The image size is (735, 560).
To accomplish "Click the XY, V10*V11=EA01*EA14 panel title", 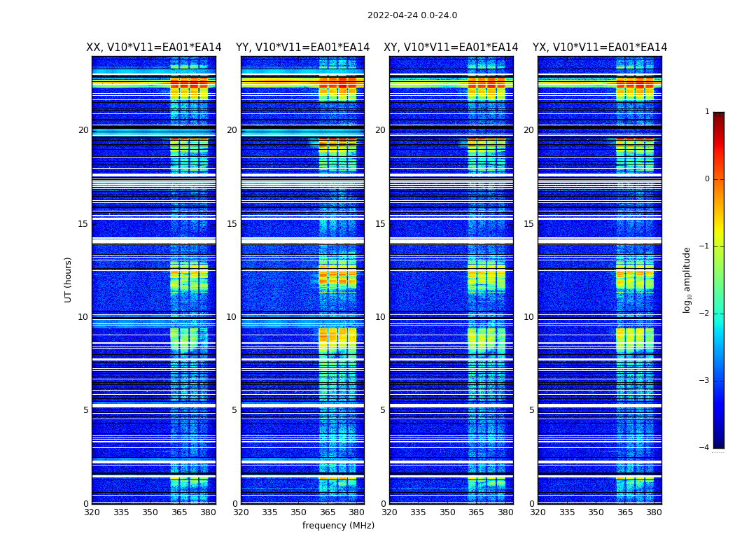I will [451, 48].
